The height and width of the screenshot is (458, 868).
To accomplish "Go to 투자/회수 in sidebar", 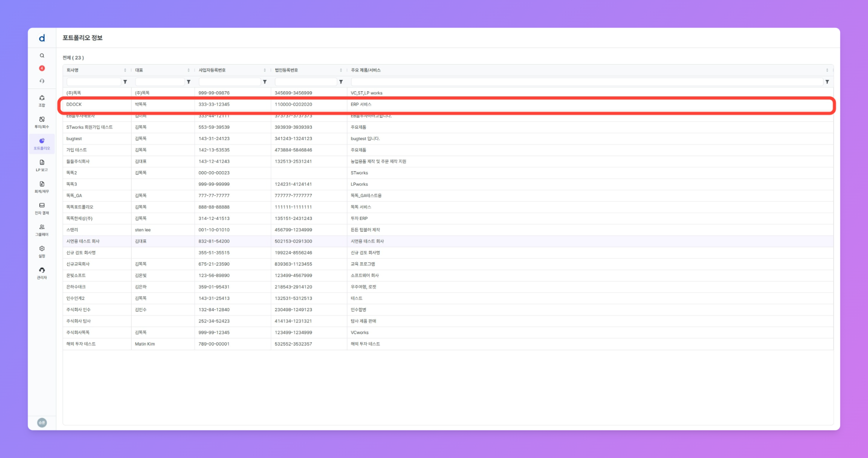I will pos(42,122).
